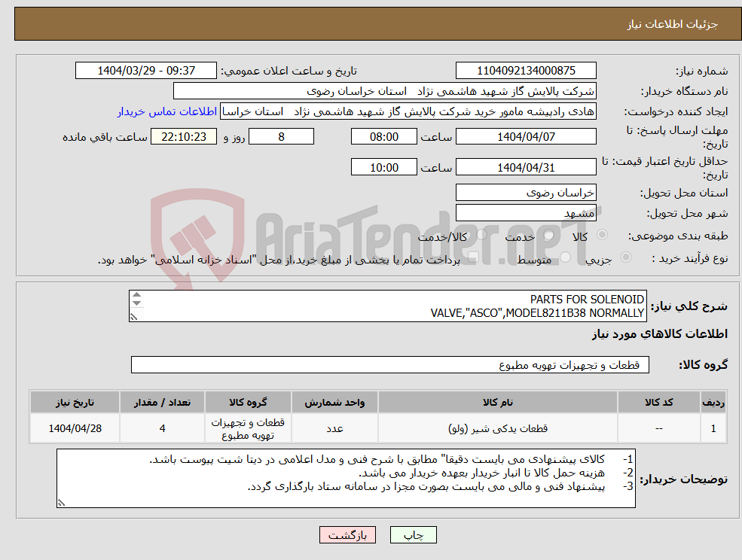Viewport: 742px width, 560px height.
Task: Click the PARTS FOR SOLENOID description box
Action: (x=387, y=306)
